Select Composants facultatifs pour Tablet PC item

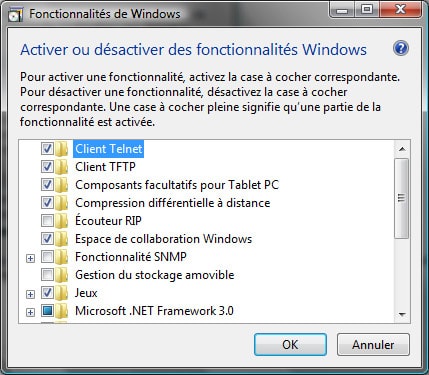(177, 185)
